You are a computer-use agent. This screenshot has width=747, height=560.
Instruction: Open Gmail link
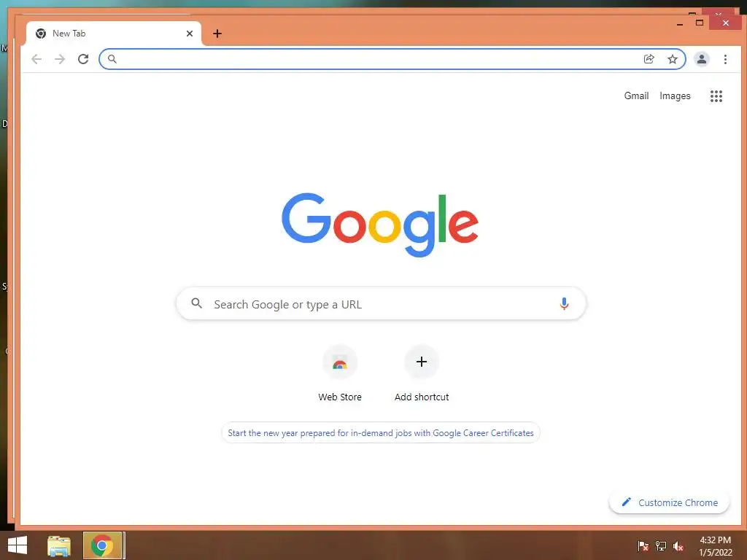636,96
